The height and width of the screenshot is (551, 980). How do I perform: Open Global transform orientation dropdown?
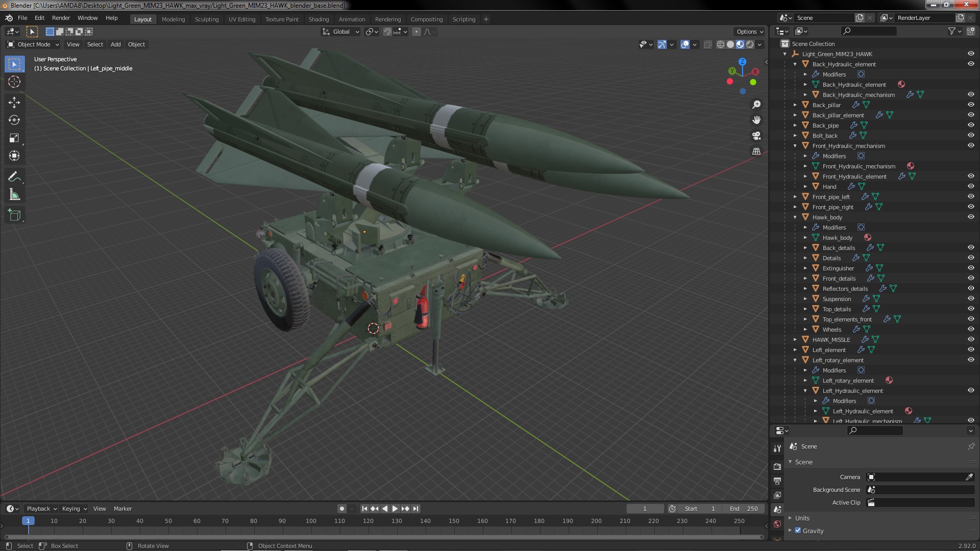340,32
